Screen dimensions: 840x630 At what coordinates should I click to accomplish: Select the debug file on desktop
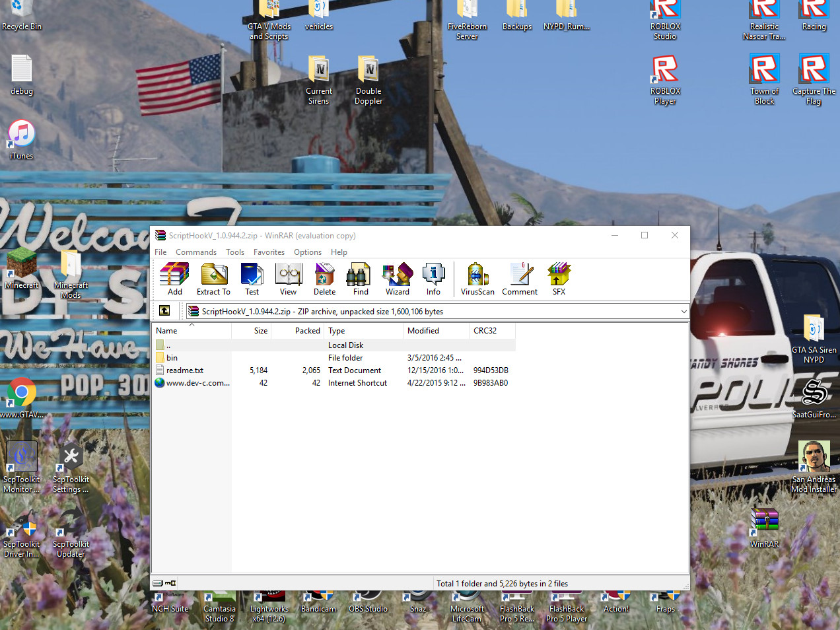click(22, 75)
